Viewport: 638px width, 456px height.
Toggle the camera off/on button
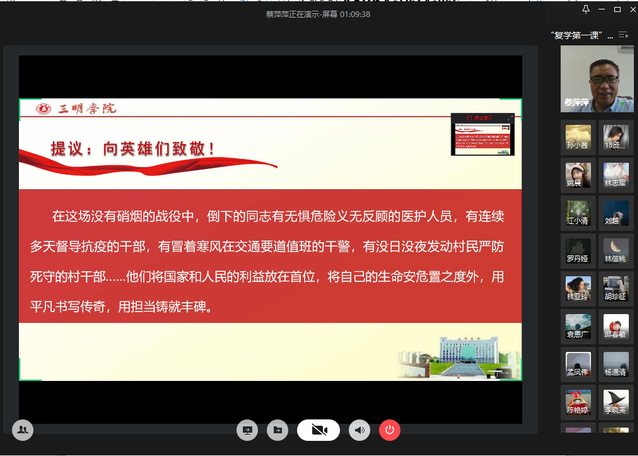(x=319, y=430)
